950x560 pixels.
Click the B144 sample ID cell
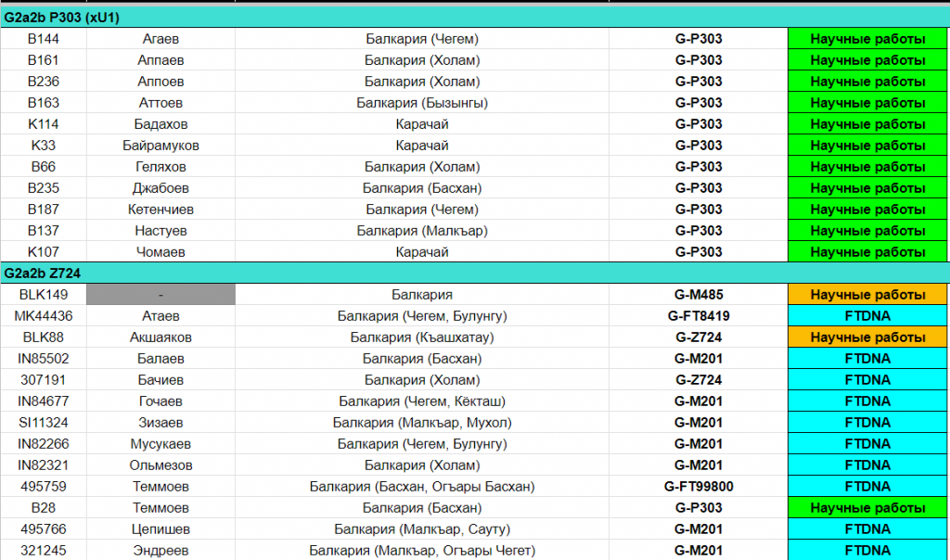pyautogui.click(x=43, y=39)
